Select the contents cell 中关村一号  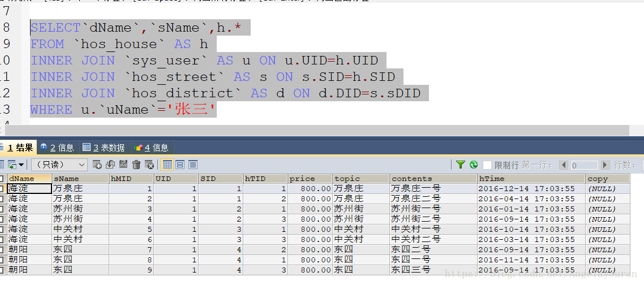(x=433, y=229)
